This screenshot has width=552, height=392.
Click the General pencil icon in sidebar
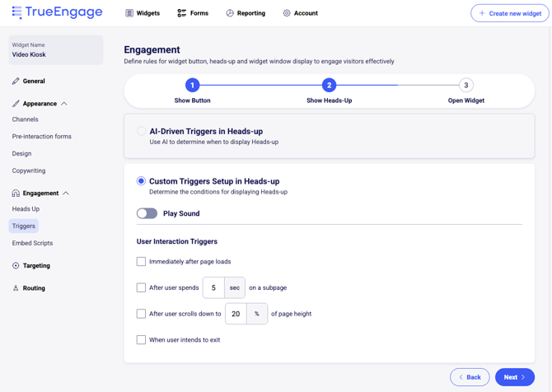click(x=16, y=82)
